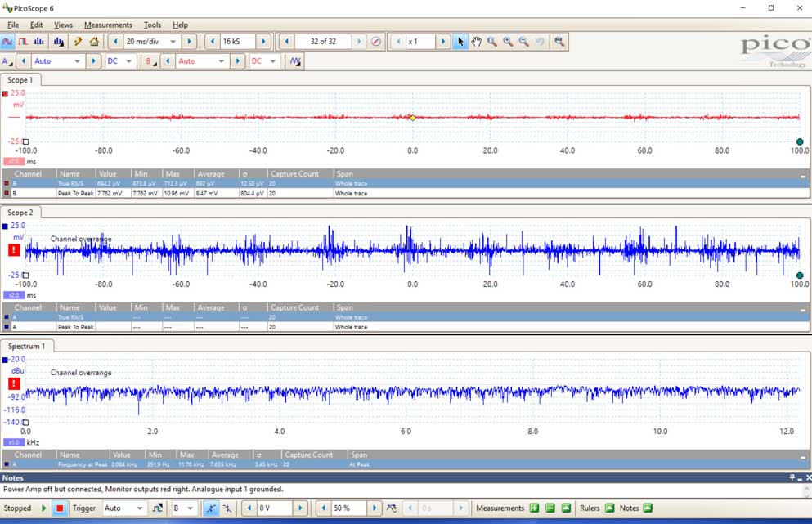812x524 pixels.
Task: Click channel B button in toolbar
Action: pos(150,61)
